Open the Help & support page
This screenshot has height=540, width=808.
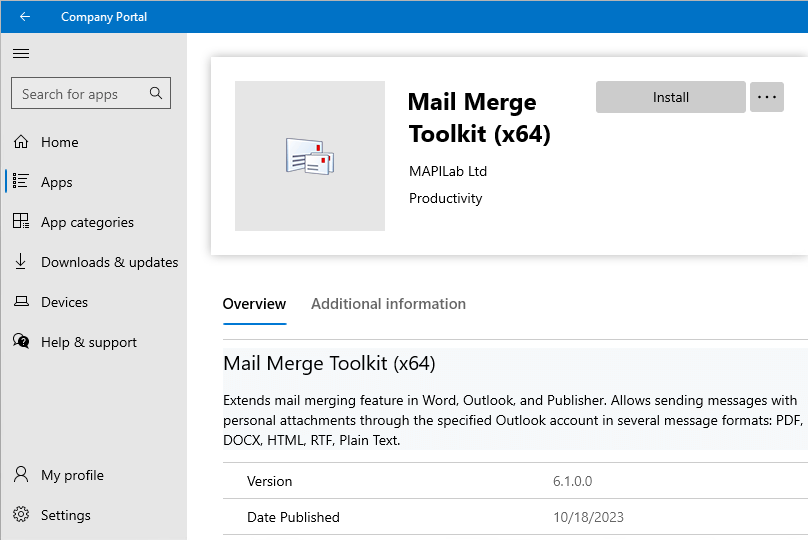pos(89,342)
